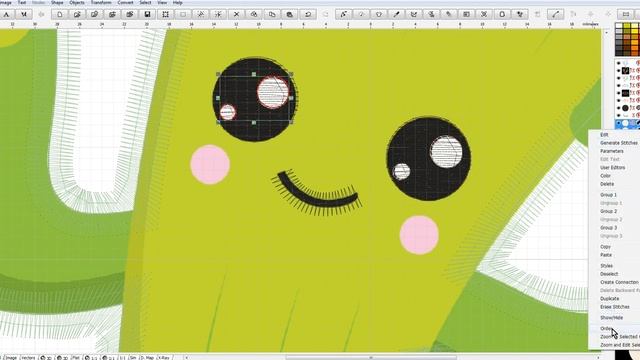Choose Show/Hide in the context menu
The height and width of the screenshot is (360, 640).
click(611, 318)
